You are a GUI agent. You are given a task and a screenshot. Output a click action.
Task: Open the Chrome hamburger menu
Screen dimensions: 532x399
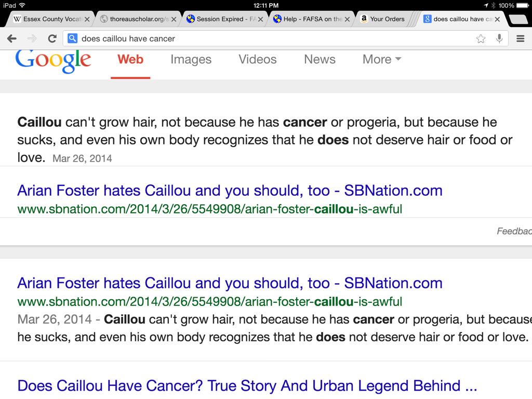(521, 38)
